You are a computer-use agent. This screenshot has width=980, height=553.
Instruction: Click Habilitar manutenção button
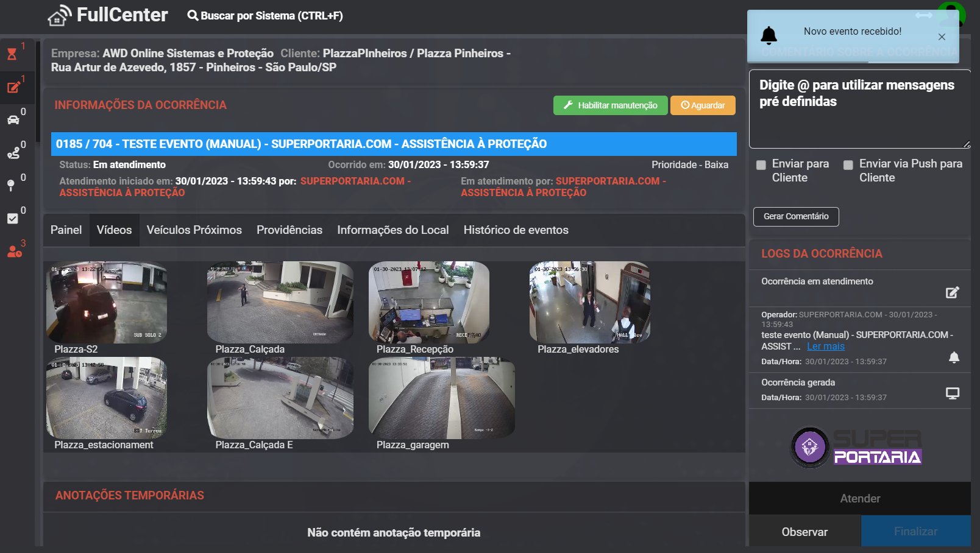coord(611,105)
